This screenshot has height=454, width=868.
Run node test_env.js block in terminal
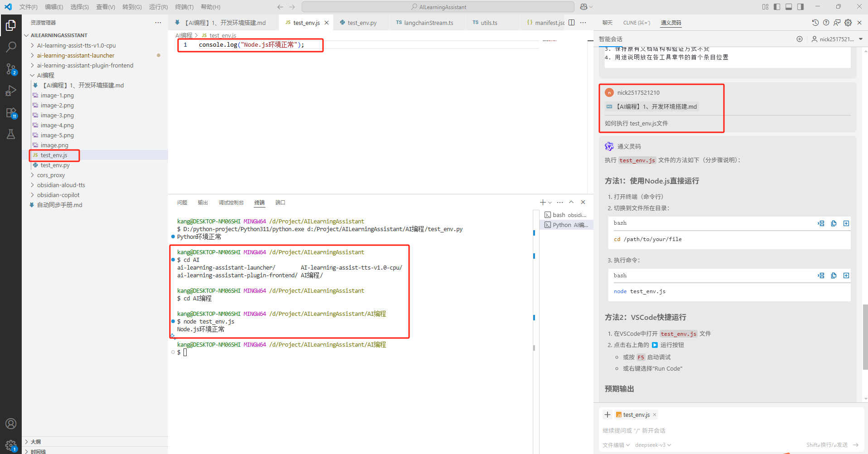point(821,275)
